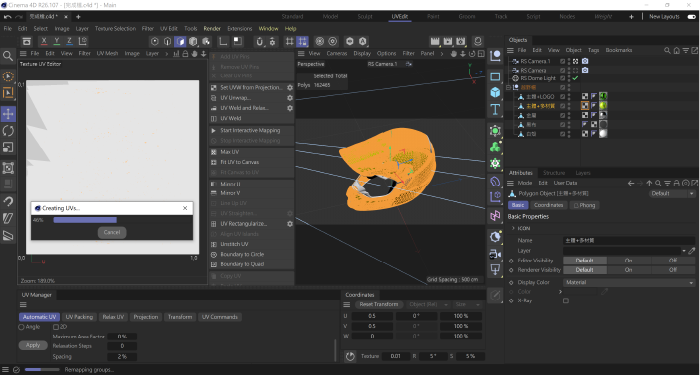Click Fit UV to Canvas command
Viewport: 700px width, 375px height.
coord(239,162)
